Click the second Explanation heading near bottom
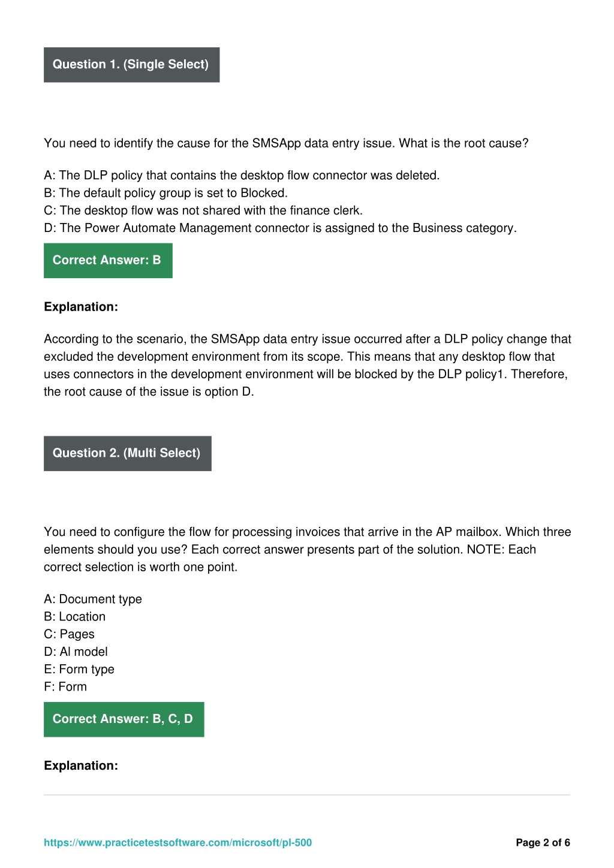Viewport: 614px width, 868px height. point(81,765)
